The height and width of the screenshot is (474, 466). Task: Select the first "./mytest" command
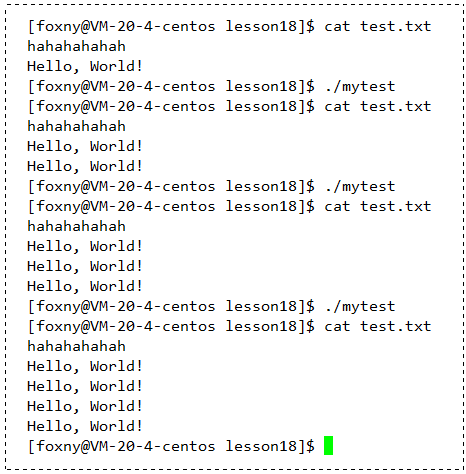(360, 86)
